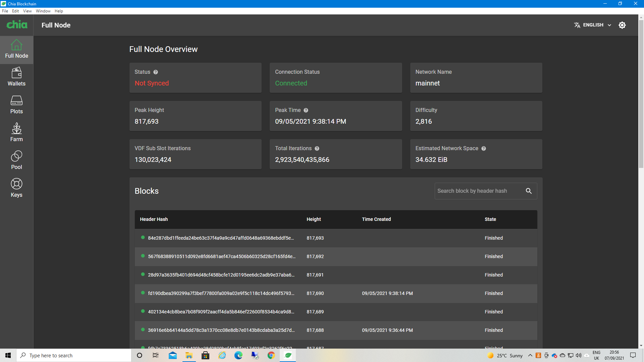This screenshot has height=362, width=644.
Task: Open Cortana from the taskbar
Action: (140, 355)
